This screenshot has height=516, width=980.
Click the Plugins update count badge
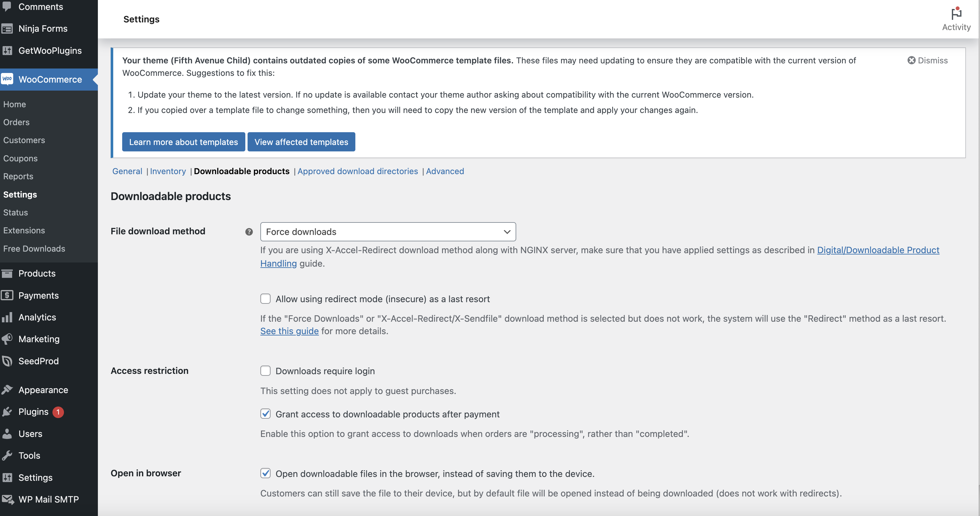tap(58, 412)
